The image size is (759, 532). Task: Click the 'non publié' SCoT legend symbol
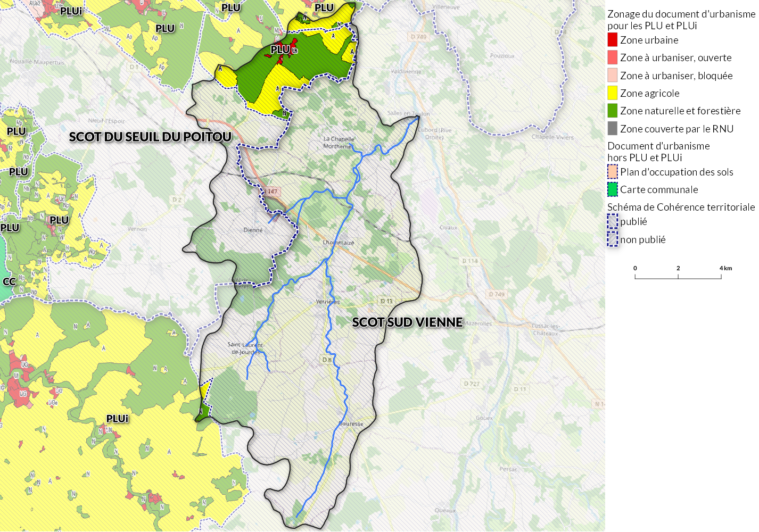(612, 239)
